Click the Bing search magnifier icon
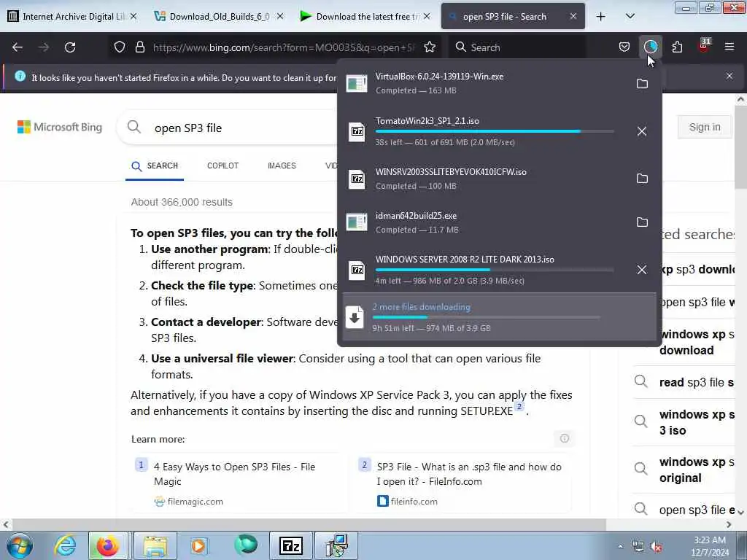 pyautogui.click(x=134, y=127)
